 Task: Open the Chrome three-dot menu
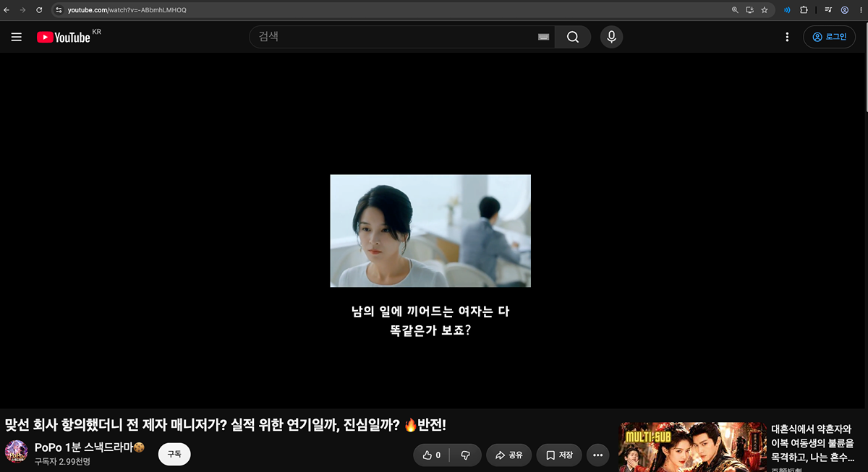859,10
